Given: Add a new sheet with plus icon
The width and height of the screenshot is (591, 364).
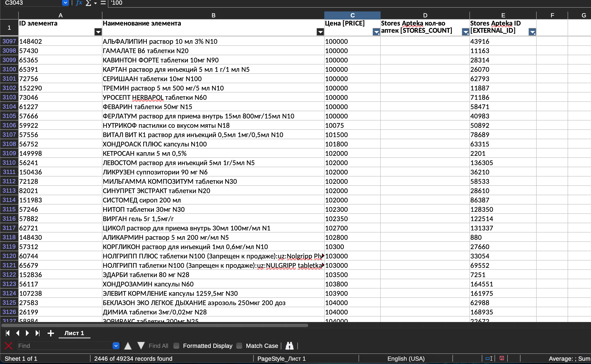Looking at the screenshot, I should (51, 333).
